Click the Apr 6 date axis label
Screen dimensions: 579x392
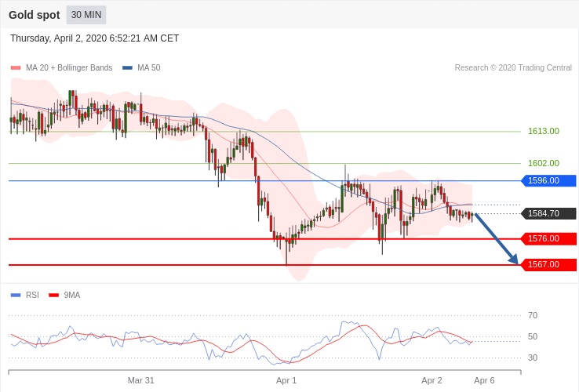tap(484, 380)
